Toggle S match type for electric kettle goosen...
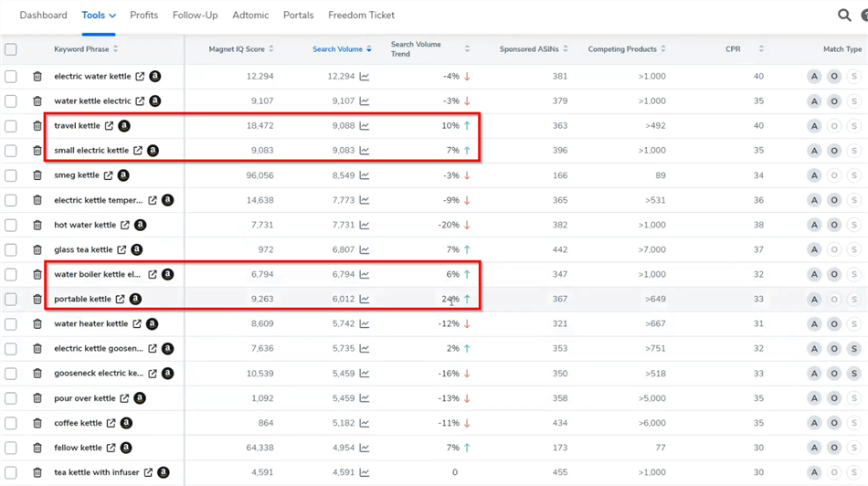This screenshot has height=486, width=868. (x=854, y=349)
